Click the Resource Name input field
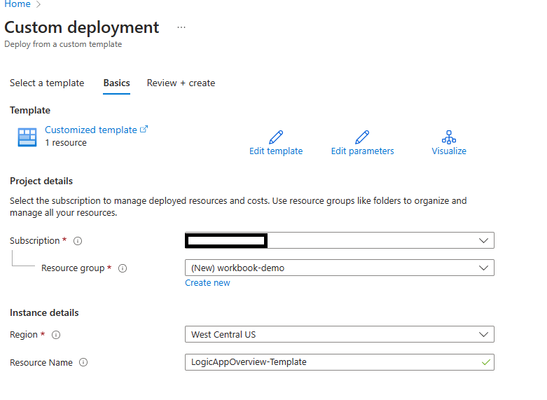This screenshot has height=400, width=547. pos(339,362)
